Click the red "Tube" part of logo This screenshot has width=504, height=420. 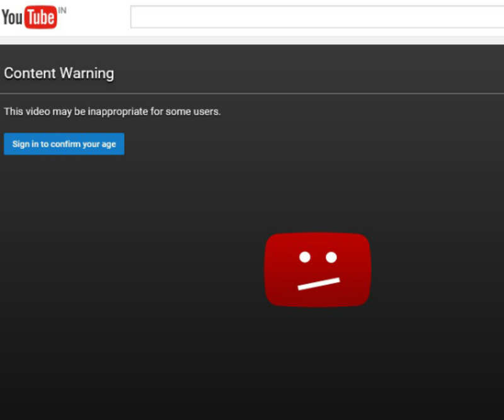click(x=40, y=18)
